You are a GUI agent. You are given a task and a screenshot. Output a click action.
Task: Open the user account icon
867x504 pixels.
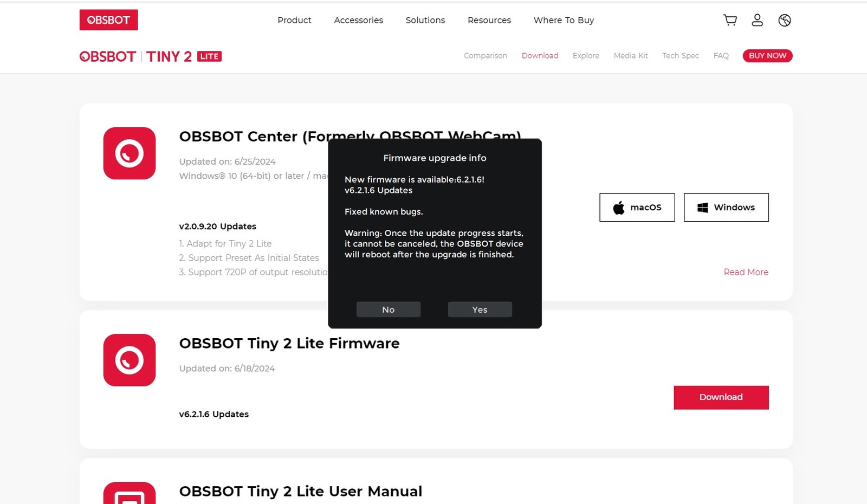[x=757, y=20]
